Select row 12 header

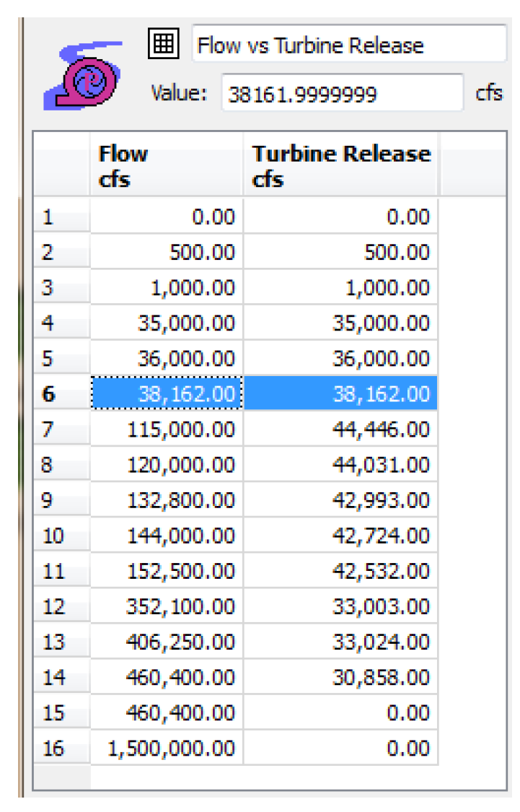(x=61, y=607)
